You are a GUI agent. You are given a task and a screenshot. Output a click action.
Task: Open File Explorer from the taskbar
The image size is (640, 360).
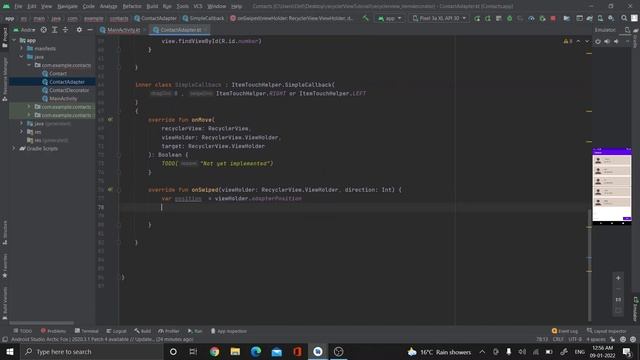[235, 351]
